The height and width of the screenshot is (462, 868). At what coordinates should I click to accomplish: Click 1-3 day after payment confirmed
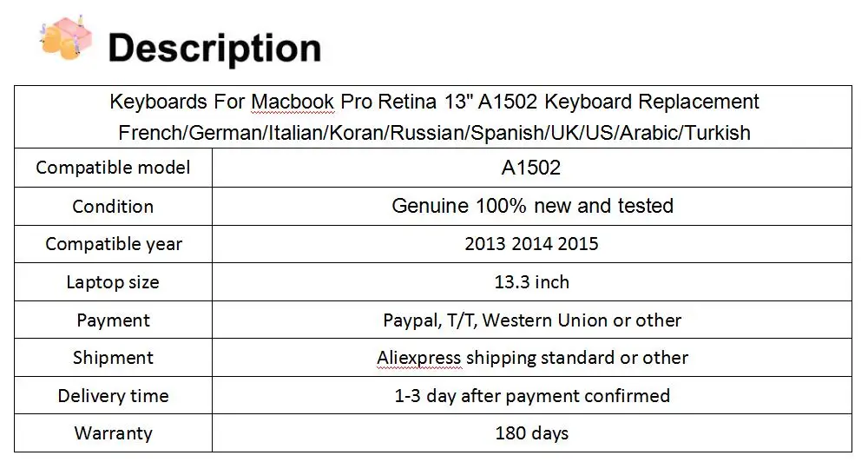pos(532,396)
